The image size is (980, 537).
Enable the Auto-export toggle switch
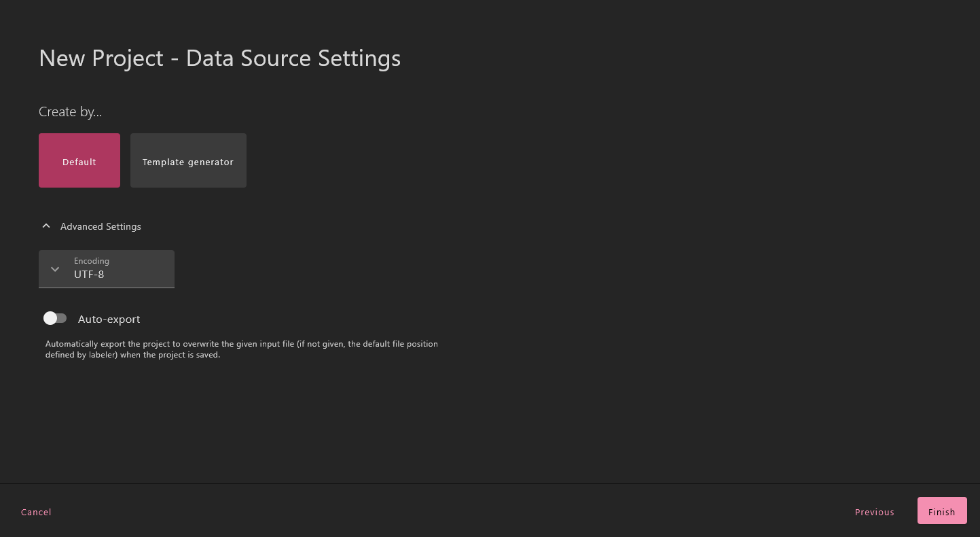[x=55, y=318]
